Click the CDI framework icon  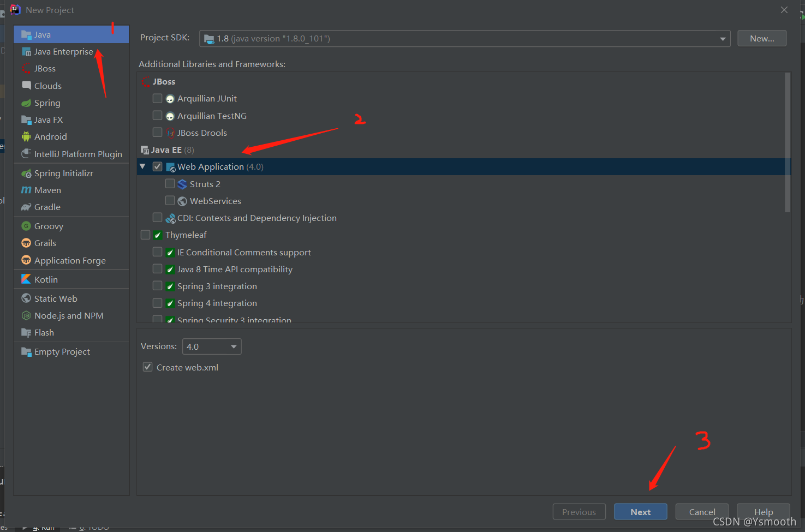tap(170, 219)
